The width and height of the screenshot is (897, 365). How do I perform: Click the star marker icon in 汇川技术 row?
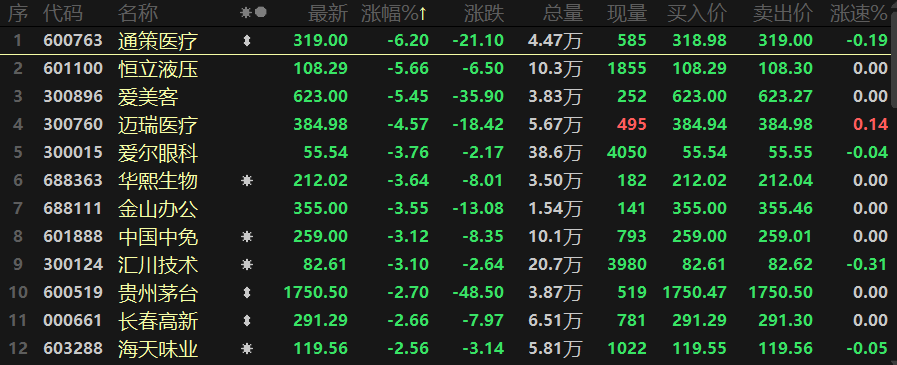[x=247, y=264]
